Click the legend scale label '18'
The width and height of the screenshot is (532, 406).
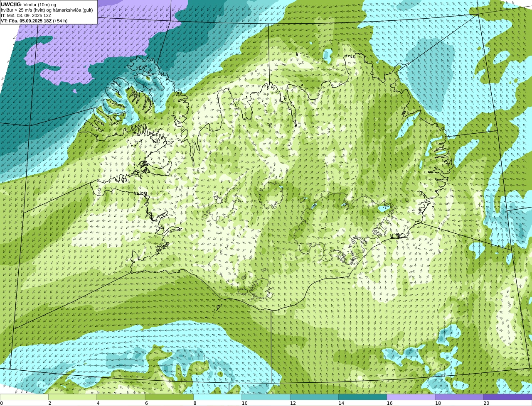tap(438, 403)
